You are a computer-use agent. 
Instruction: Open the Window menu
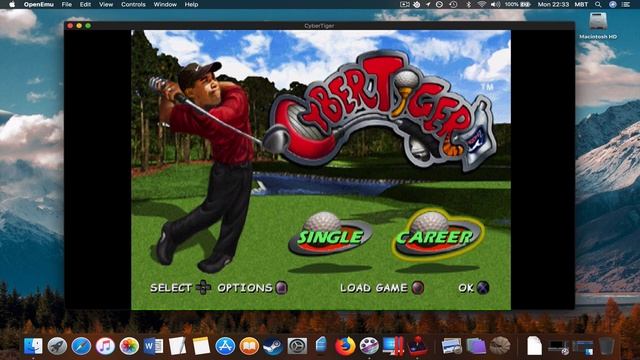(165, 4)
